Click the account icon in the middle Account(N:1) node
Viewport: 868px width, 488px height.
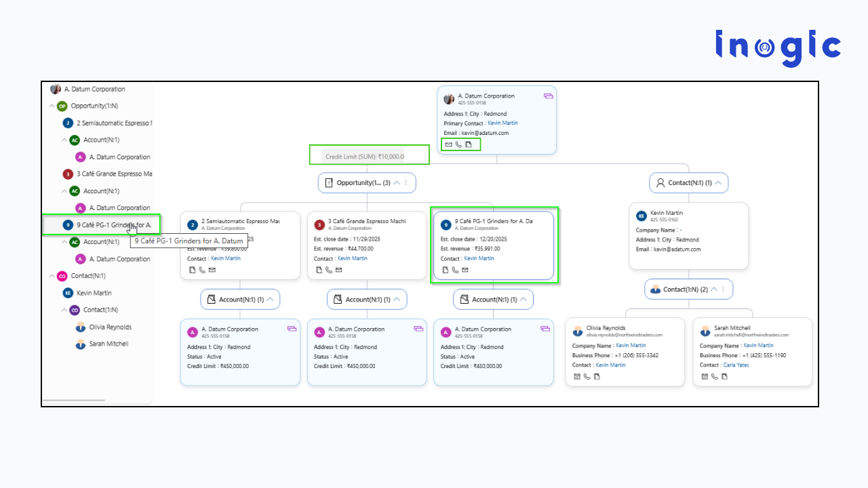click(x=336, y=299)
